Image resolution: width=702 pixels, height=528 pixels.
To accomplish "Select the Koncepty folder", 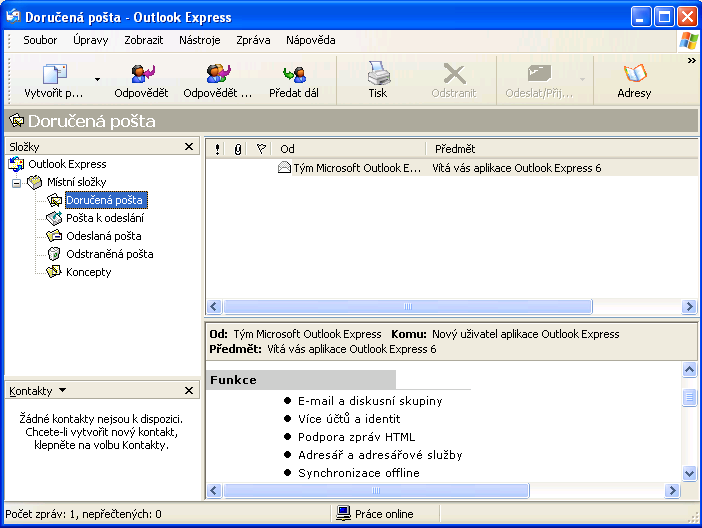I will (x=88, y=272).
